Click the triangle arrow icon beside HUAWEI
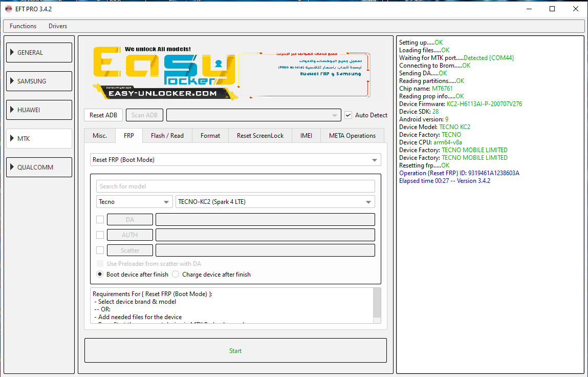The height and width of the screenshot is (377, 588). click(12, 110)
